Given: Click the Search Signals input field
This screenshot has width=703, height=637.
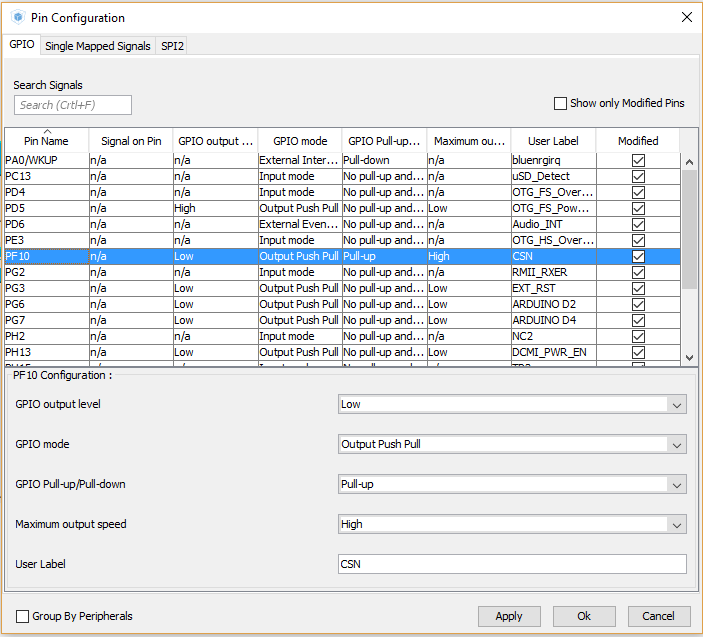Looking at the screenshot, I should (x=73, y=105).
